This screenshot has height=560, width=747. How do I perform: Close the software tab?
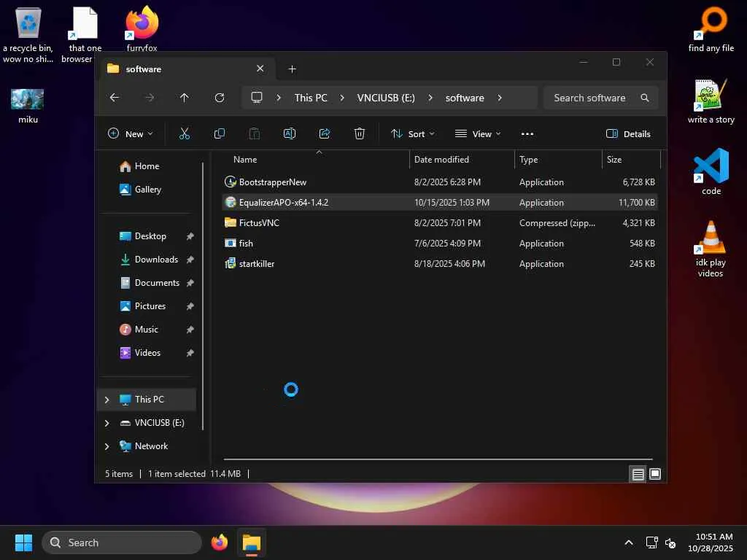(260, 69)
